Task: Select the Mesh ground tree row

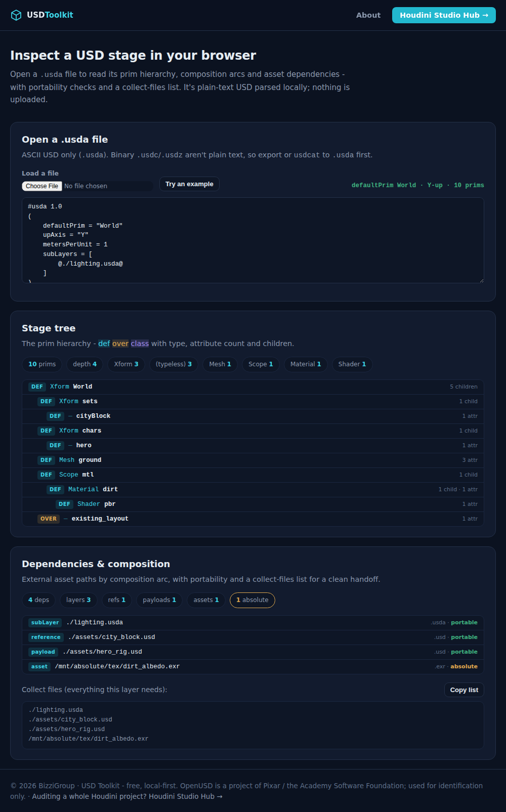Action: [x=253, y=460]
